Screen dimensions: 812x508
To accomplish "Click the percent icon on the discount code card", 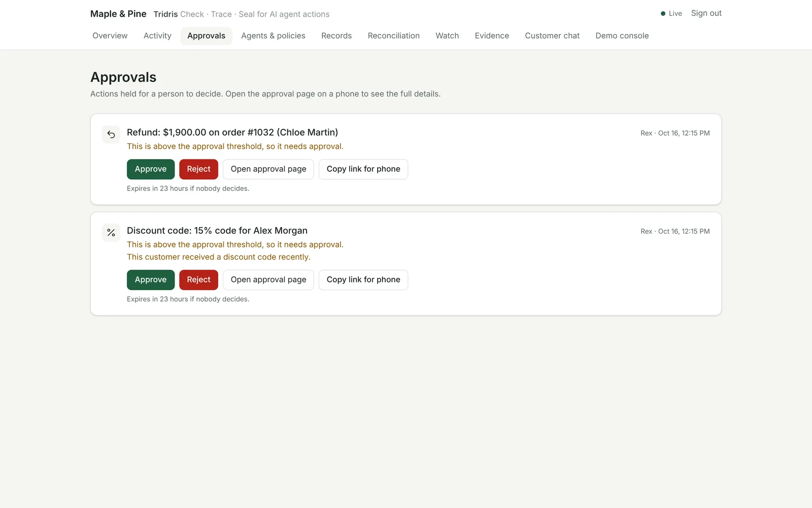I will click(111, 233).
